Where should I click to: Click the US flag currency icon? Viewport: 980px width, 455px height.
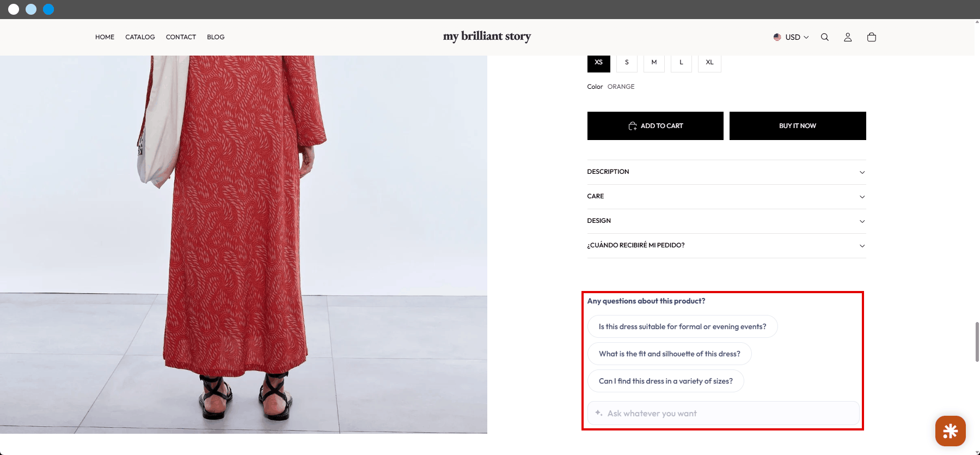[777, 37]
